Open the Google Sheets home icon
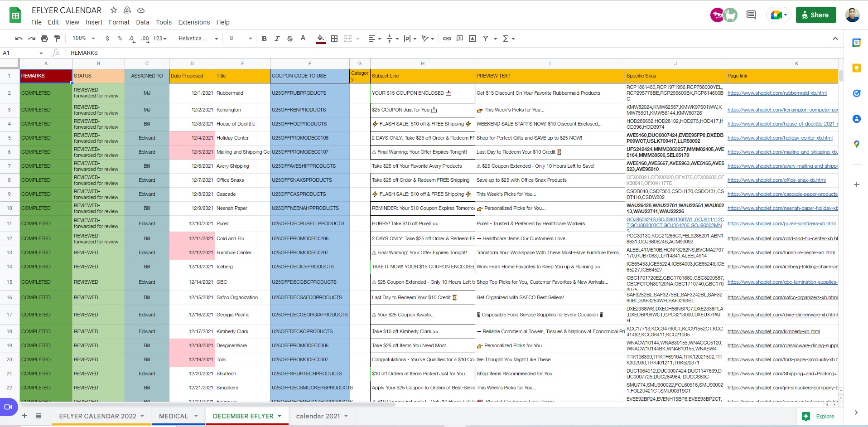The height and width of the screenshot is (427, 868). click(x=15, y=15)
